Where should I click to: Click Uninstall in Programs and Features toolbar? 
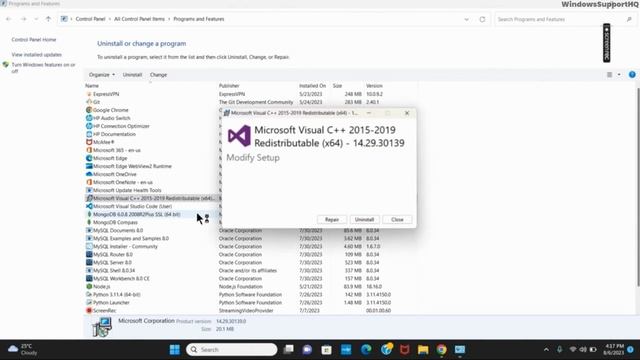pos(132,75)
